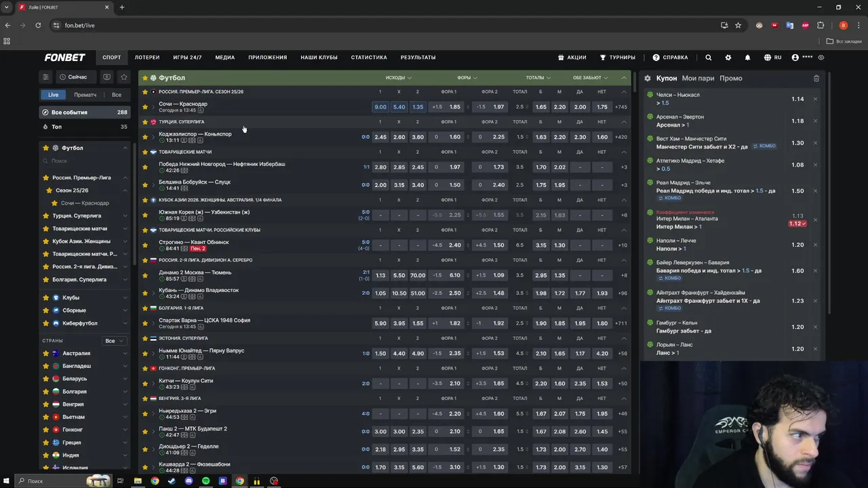Clear coupon with the trash bin icon
Image resolution: width=868 pixels, height=488 pixels.
click(816, 78)
